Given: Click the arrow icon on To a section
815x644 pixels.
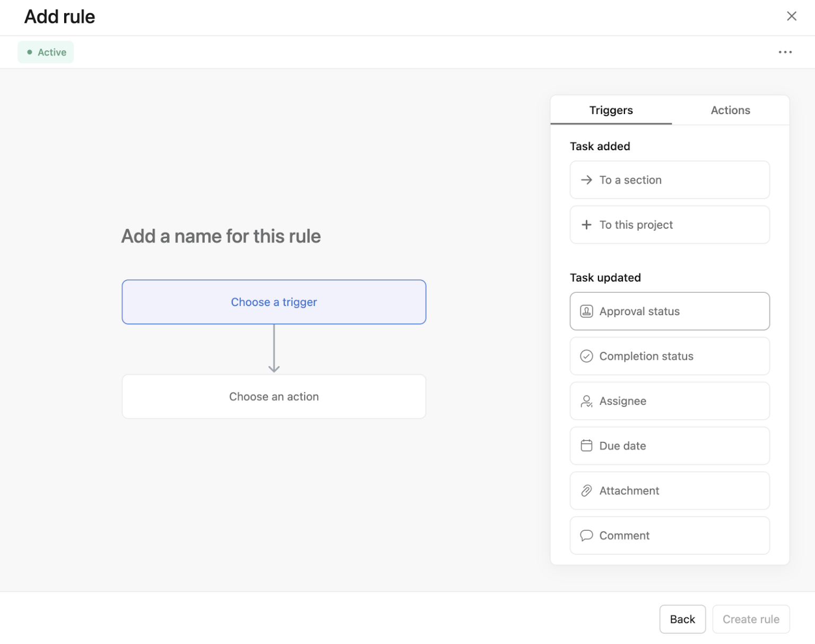Looking at the screenshot, I should pos(586,180).
